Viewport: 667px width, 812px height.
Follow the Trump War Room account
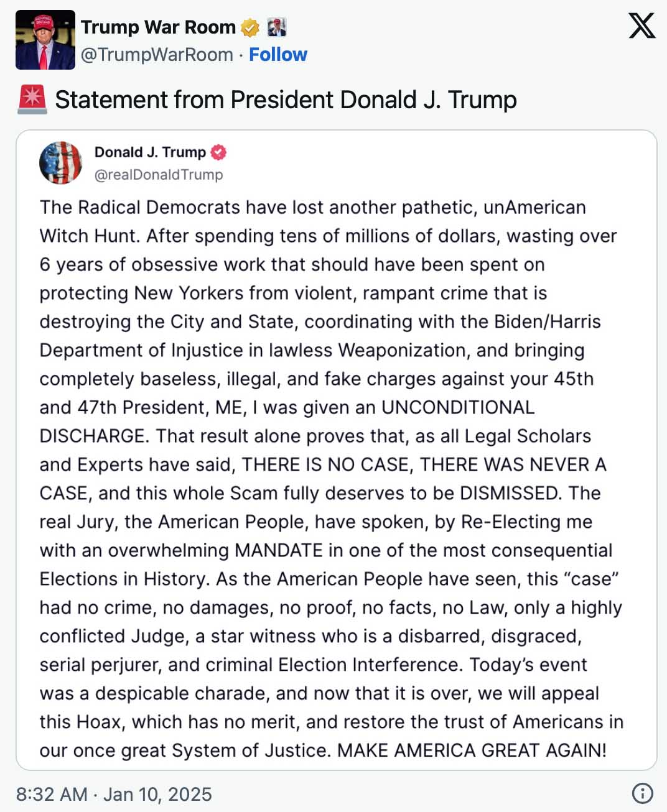[x=278, y=55]
